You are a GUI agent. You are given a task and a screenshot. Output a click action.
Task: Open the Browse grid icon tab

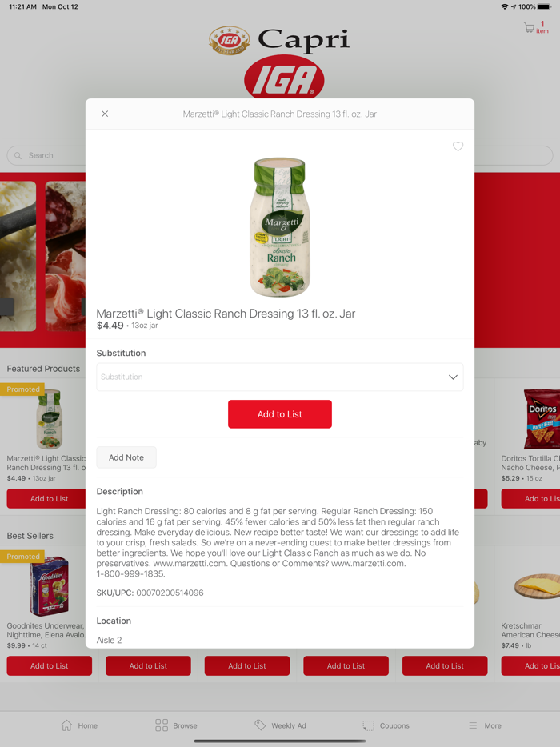[162, 725]
